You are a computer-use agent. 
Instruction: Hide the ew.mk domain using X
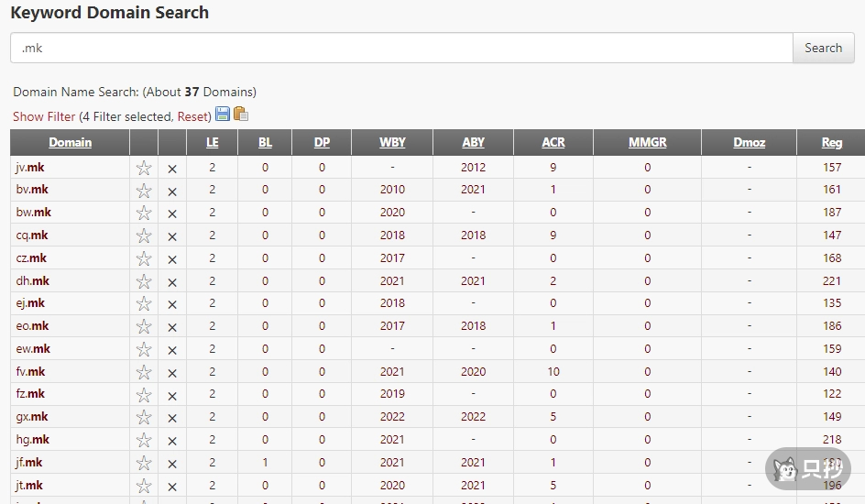pos(171,349)
